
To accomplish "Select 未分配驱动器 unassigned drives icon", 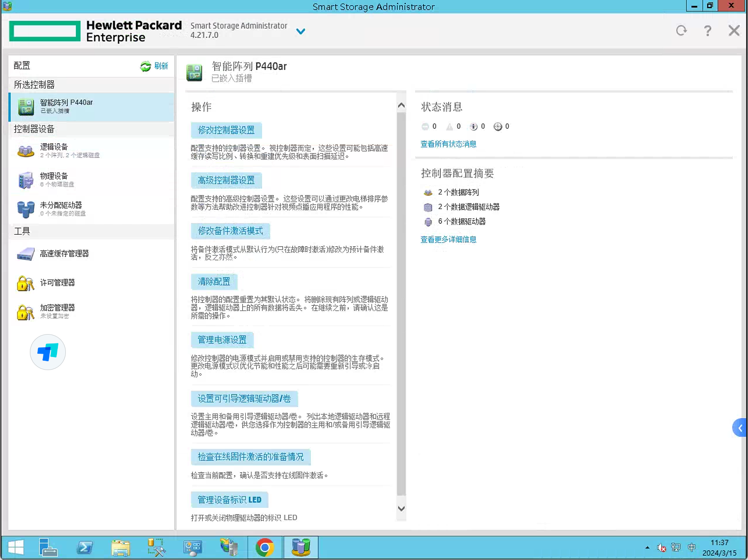I will tap(26, 209).
